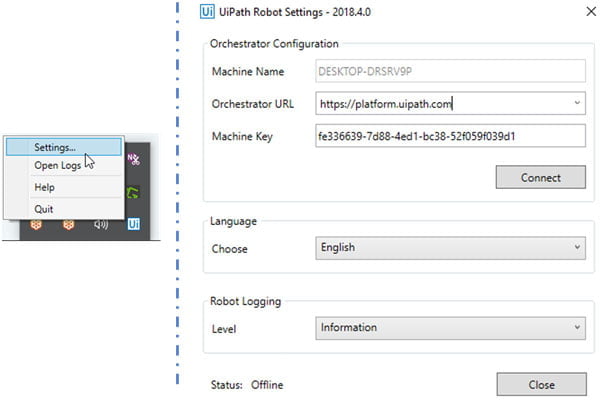Screen dimensions: 606x415
Task: Click the Orchestrator URL label
Action: point(253,104)
